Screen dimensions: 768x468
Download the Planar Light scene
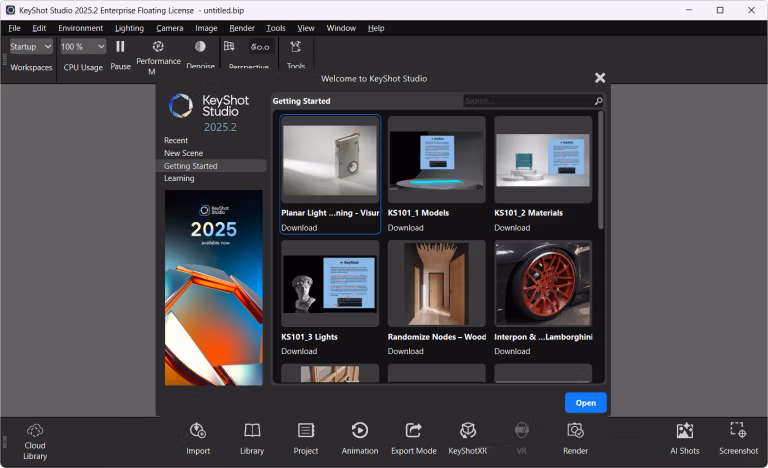pyautogui.click(x=299, y=228)
